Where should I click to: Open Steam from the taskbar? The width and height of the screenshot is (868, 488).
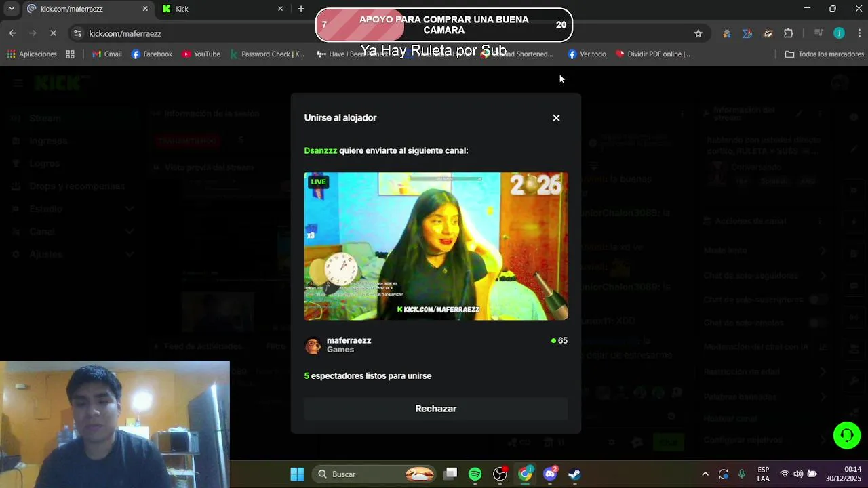[x=574, y=474]
